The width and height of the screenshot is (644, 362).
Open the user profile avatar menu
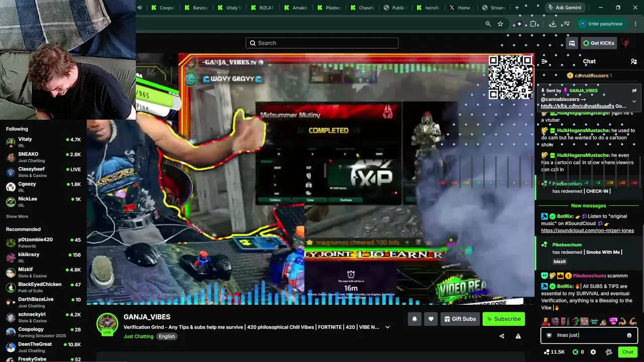625,43
